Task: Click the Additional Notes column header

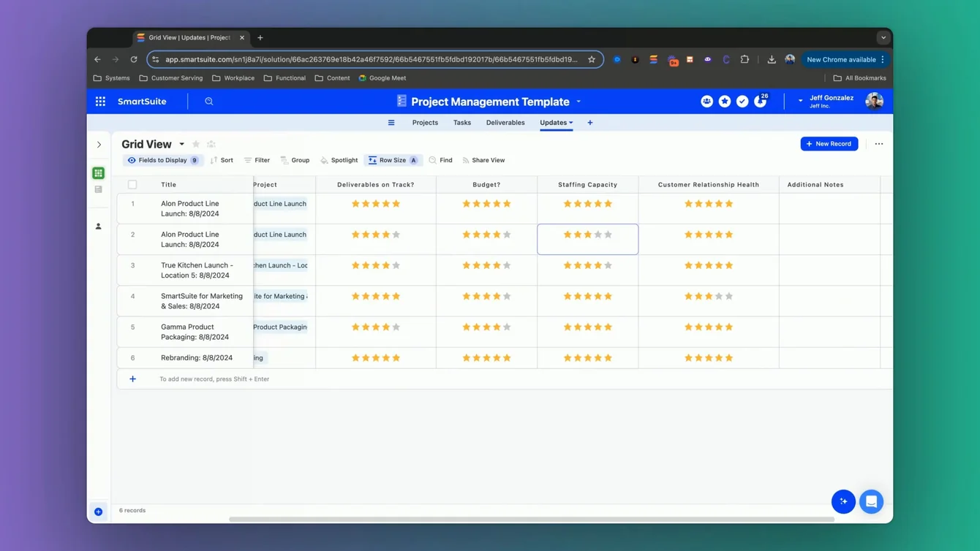Action: coord(829,185)
